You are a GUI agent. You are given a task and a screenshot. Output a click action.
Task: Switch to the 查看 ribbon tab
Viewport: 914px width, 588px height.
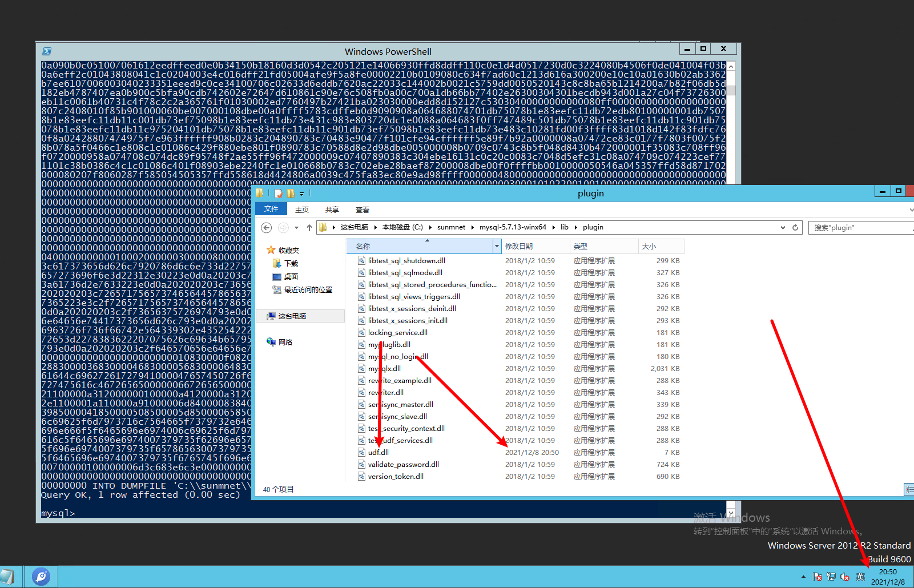click(x=363, y=210)
